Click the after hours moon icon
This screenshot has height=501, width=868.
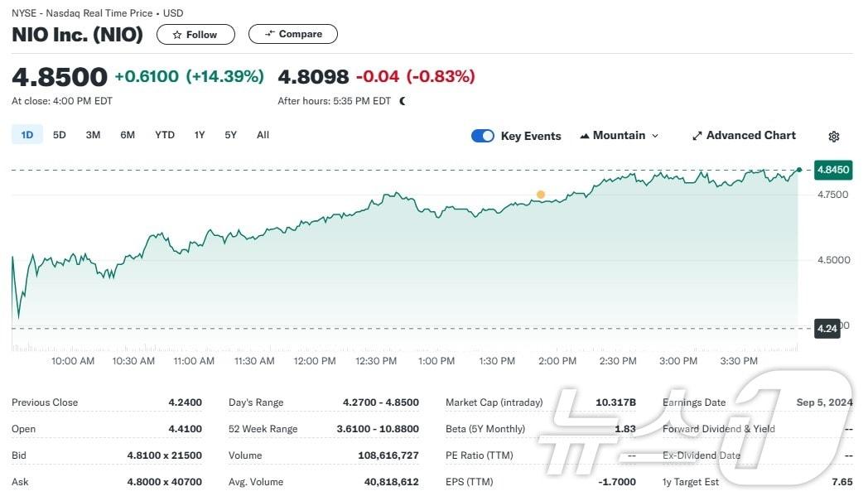click(x=403, y=101)
